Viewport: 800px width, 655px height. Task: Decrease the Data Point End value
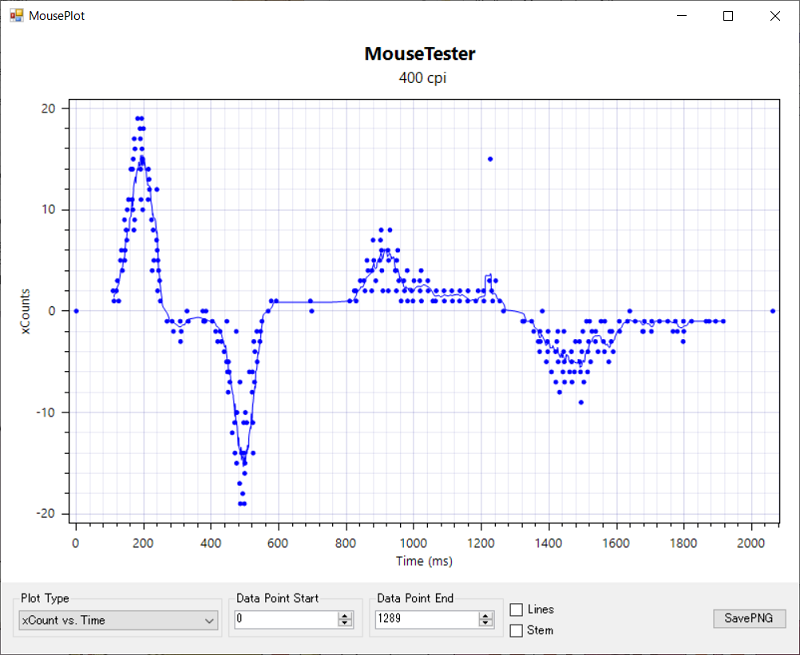pos(486,623)
